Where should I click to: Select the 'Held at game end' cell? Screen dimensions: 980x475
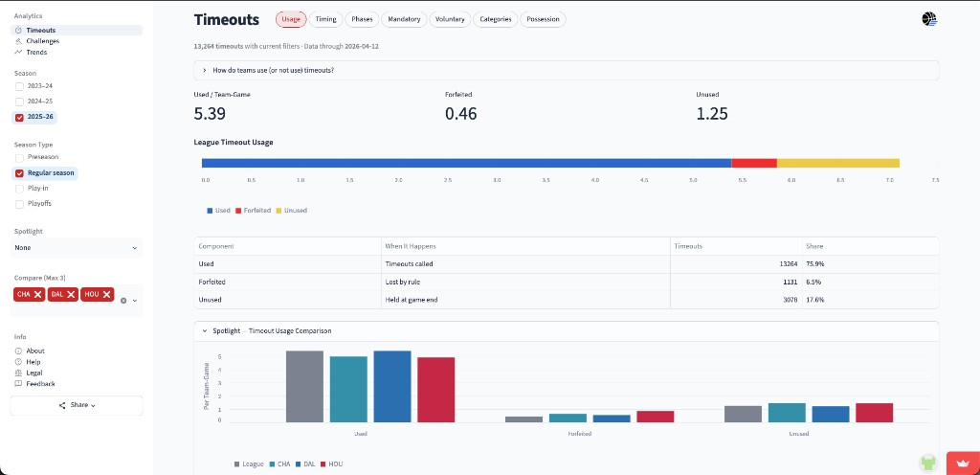click(525, 300)
